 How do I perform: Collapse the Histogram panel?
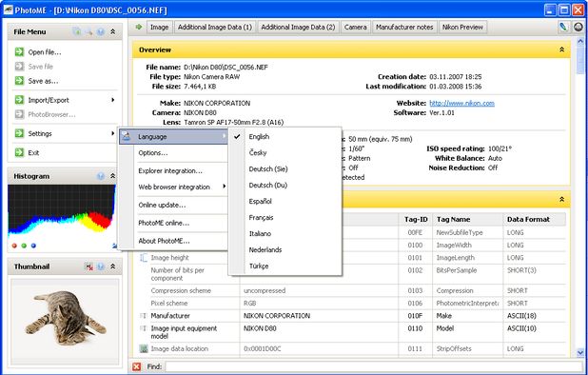click(112, 176)
